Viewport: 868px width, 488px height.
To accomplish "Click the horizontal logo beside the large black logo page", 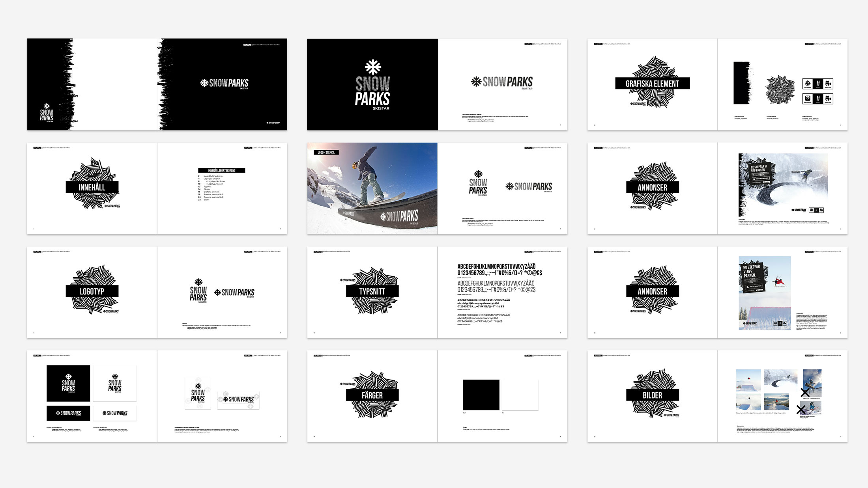I will point(501,82).
